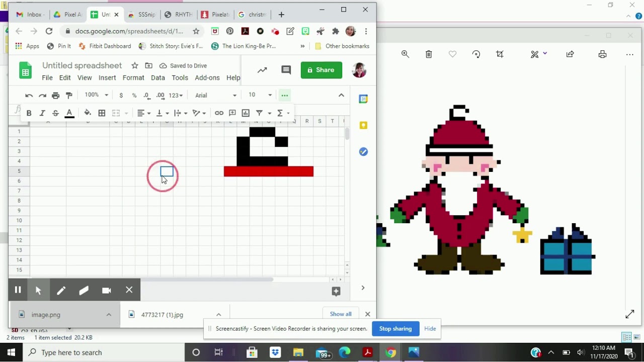Open text rotation dropdown

[x=199, y=113]
